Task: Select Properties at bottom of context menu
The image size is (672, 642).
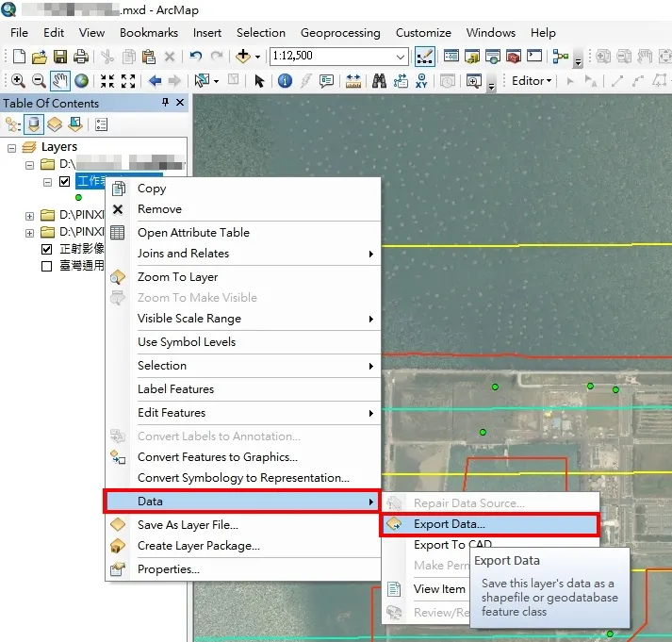Action: point(168,568)
